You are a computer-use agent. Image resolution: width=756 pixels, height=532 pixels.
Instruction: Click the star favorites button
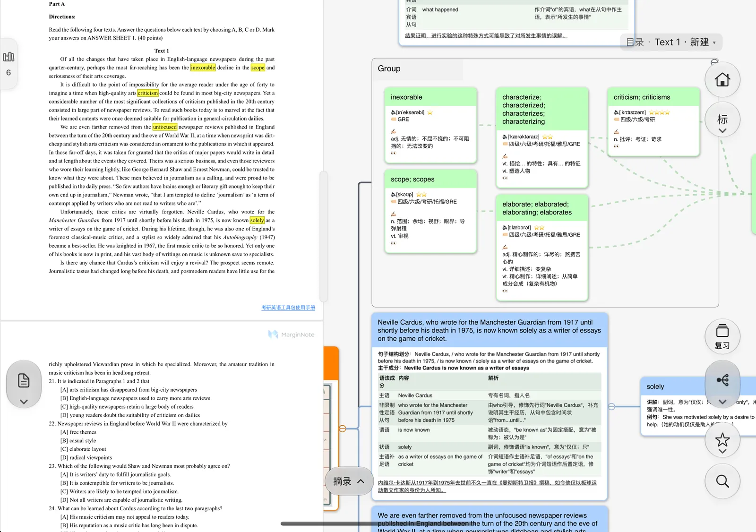point(722,440)
